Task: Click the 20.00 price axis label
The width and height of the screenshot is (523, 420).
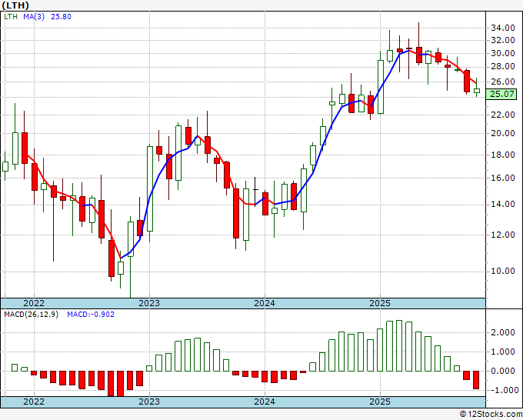Action: pyautogui.click(x=503, y=133)
